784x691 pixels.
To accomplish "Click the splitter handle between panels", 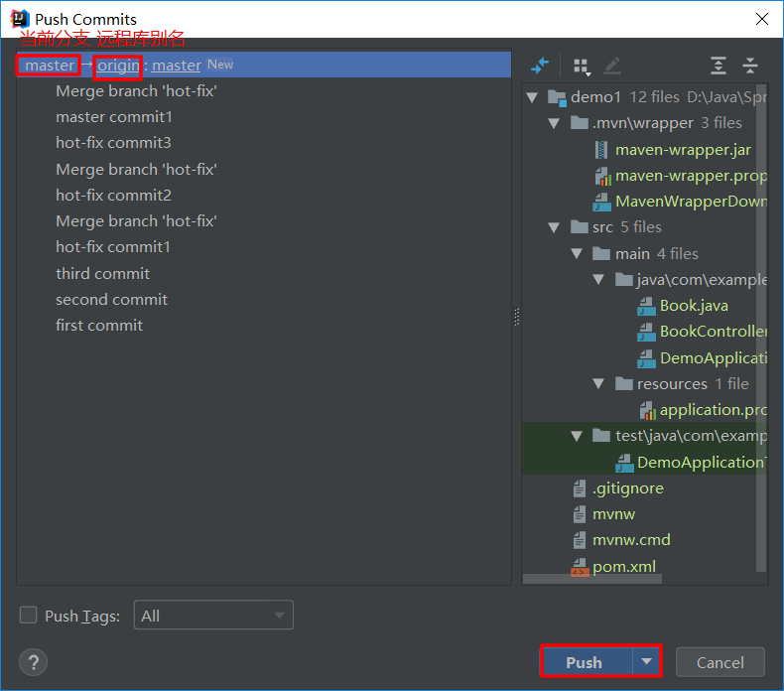I will point(516,317).
